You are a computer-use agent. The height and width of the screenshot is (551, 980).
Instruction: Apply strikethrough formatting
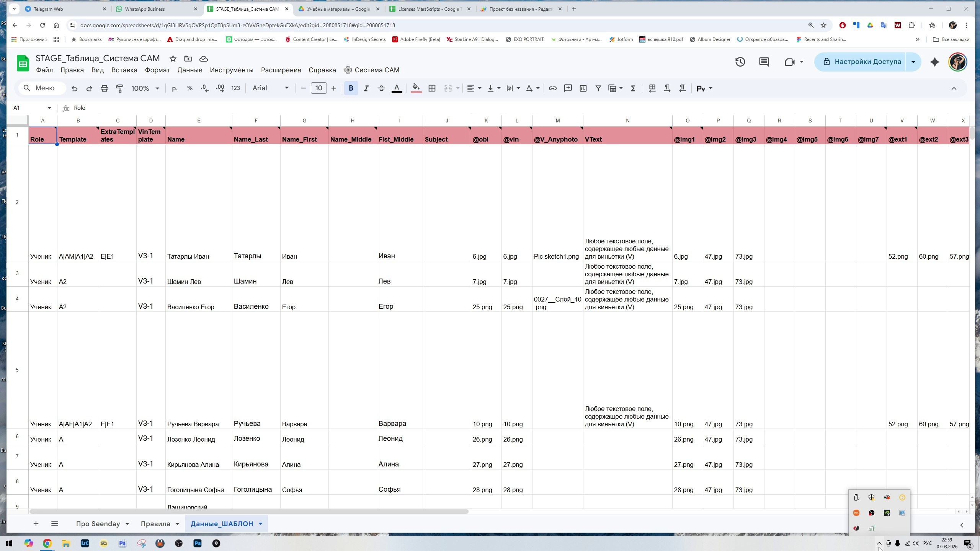click(x=381, y=88)
